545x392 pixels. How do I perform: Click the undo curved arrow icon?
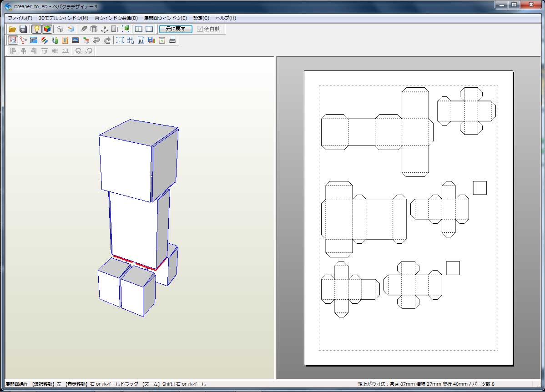[96, 40]
